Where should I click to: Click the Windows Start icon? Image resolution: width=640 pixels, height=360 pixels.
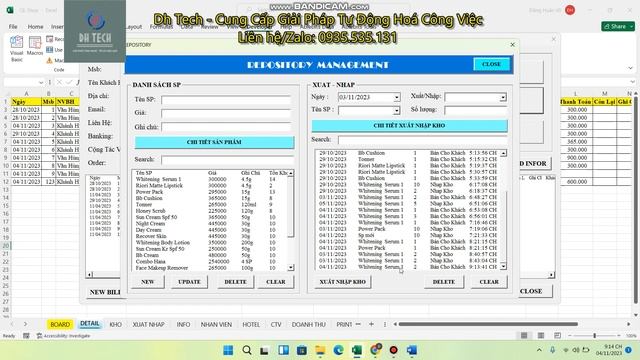228,350
